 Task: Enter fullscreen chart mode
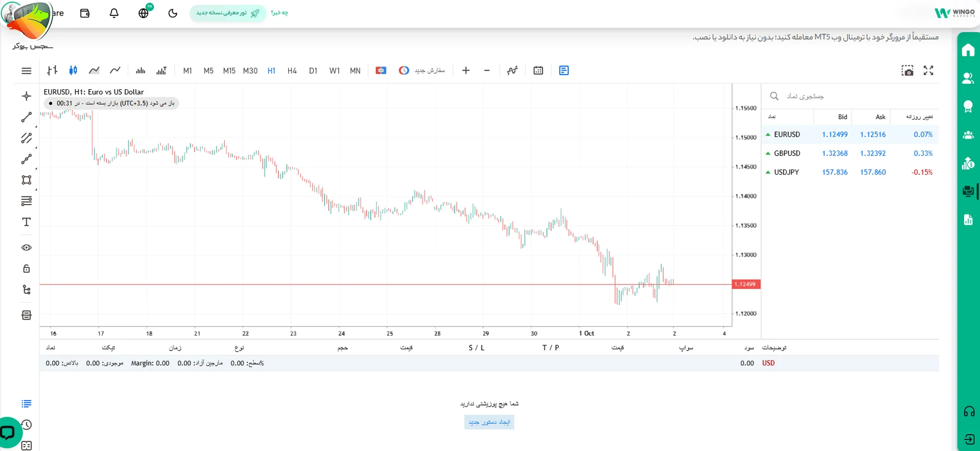tap(928, 71)
